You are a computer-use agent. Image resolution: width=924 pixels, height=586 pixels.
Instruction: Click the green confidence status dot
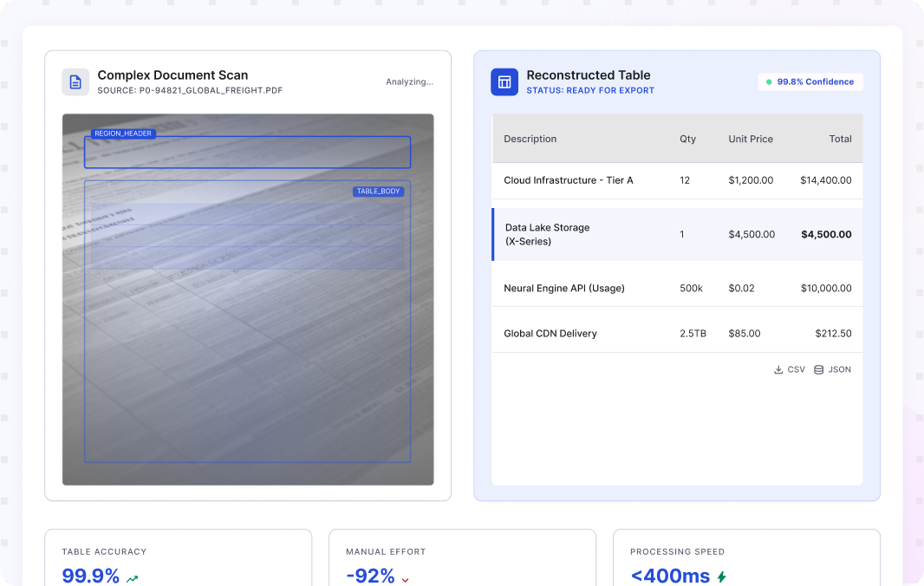(x=769, y=82)
